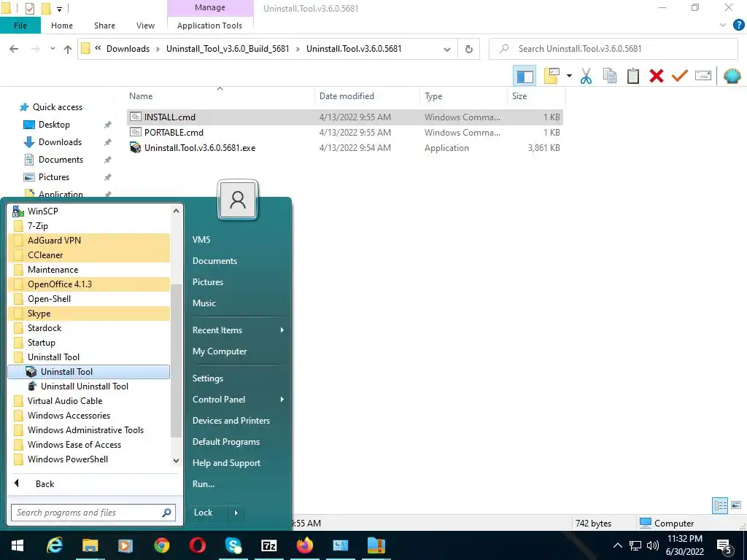Switch to details view layout button

(x=720, y=505)
